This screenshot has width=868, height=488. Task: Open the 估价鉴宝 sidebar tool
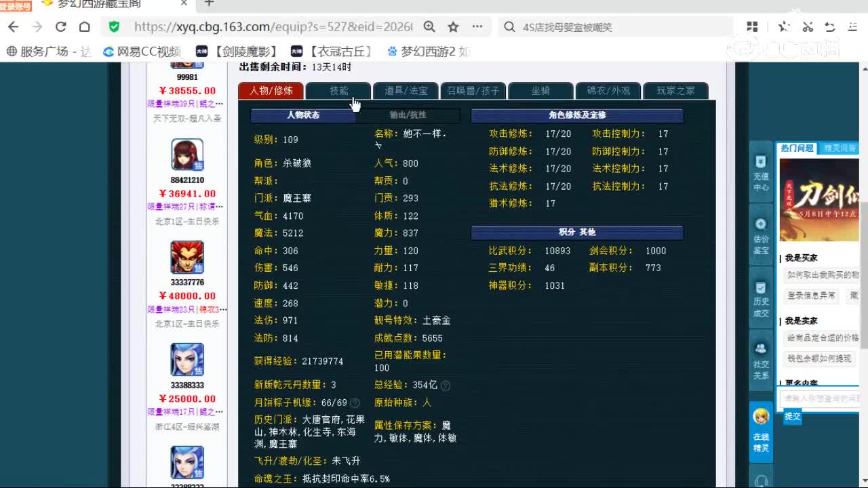(761, 235)
